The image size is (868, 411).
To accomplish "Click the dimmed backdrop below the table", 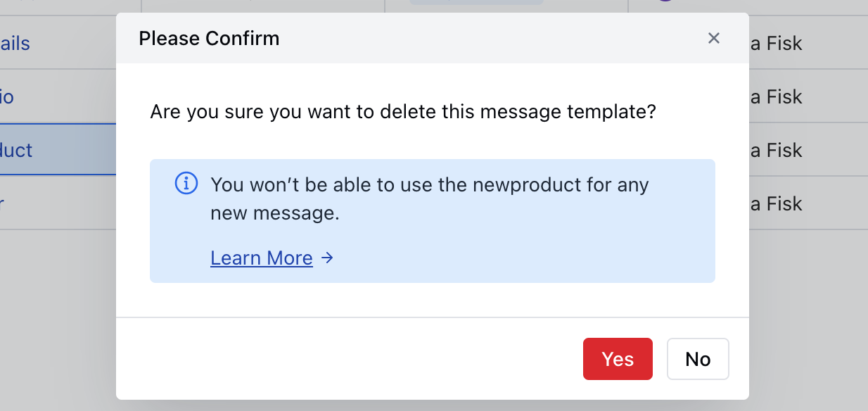I will coord(58,317).
